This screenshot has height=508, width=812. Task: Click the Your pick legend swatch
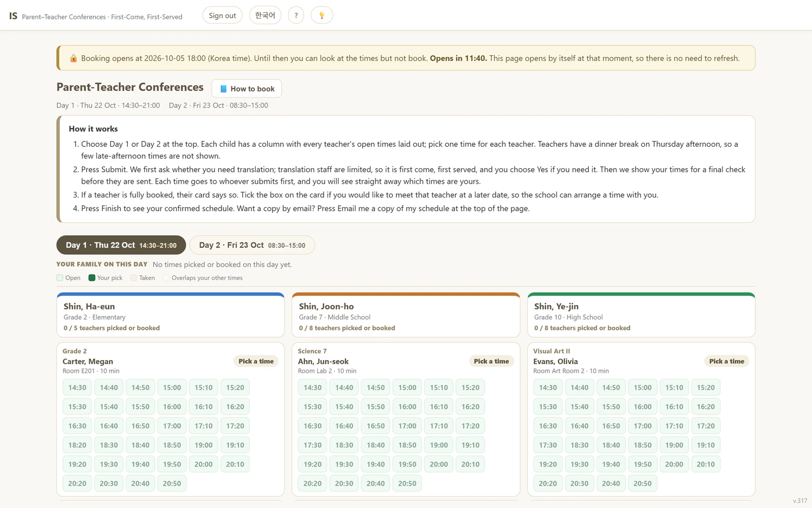point(92,278)
